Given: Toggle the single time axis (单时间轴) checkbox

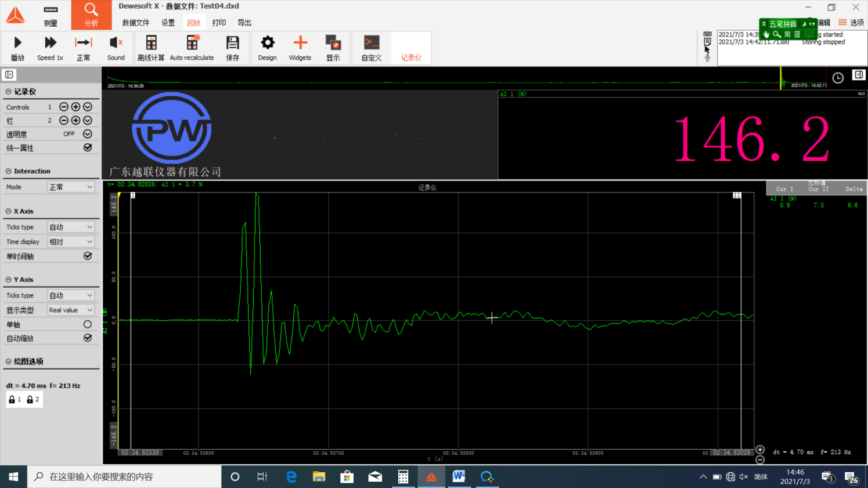Looking at the screenshot, I should [88, 256].
